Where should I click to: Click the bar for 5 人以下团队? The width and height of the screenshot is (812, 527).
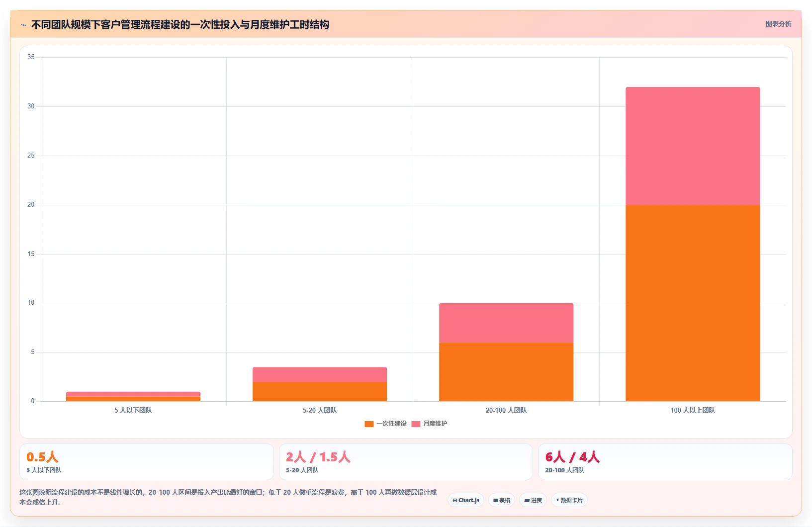[x=133, y=396]
